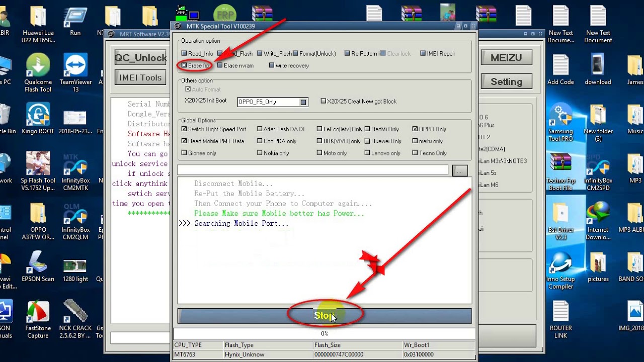
Task: Open the OPPO_F5_Only init boot dropdown
Action: coord(303,102)
